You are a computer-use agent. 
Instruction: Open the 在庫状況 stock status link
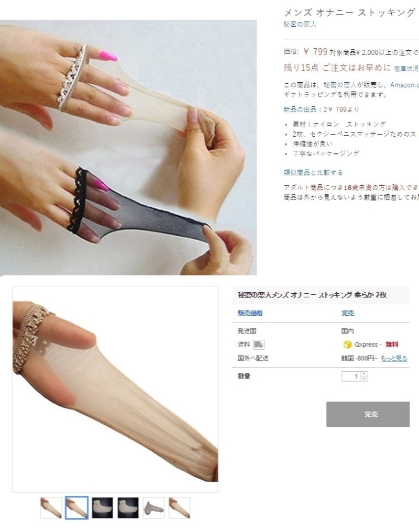406,69
